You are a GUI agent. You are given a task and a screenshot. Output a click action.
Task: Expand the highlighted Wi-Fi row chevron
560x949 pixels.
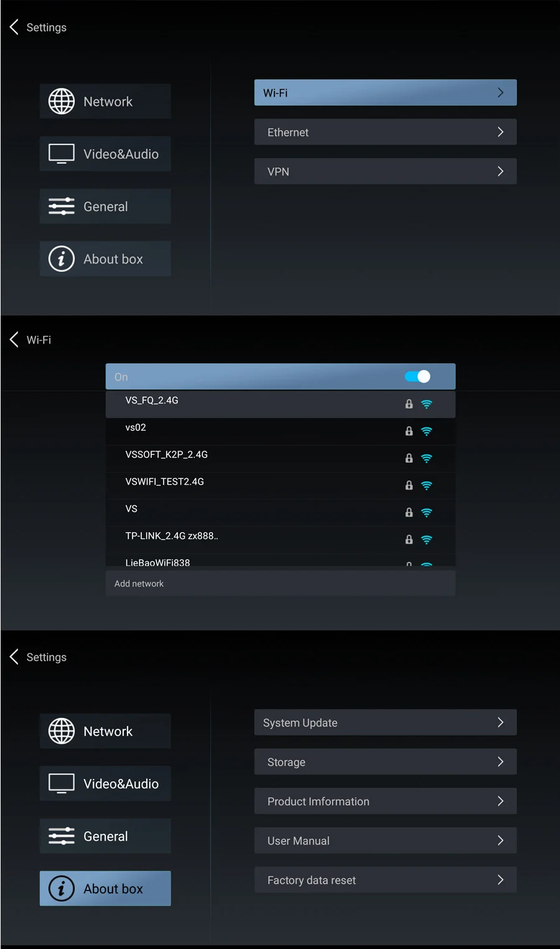(x=500, y=93)
